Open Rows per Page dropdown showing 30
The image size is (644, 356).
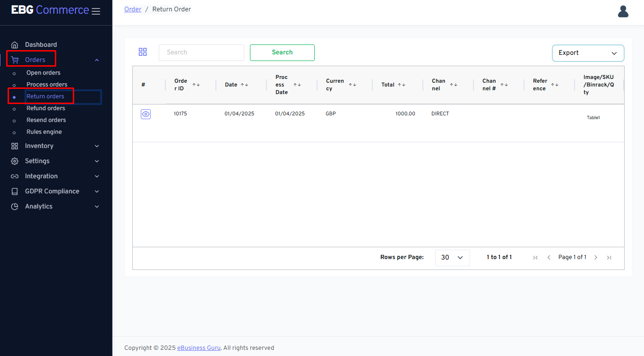pos(452,258)
